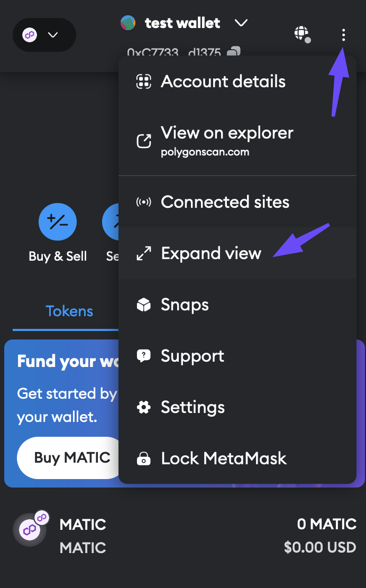The width and height of the screenshot is (366, 588).
Task: Click the Settings gear icon
Action: pyautogui.click(x=143, y=408)
